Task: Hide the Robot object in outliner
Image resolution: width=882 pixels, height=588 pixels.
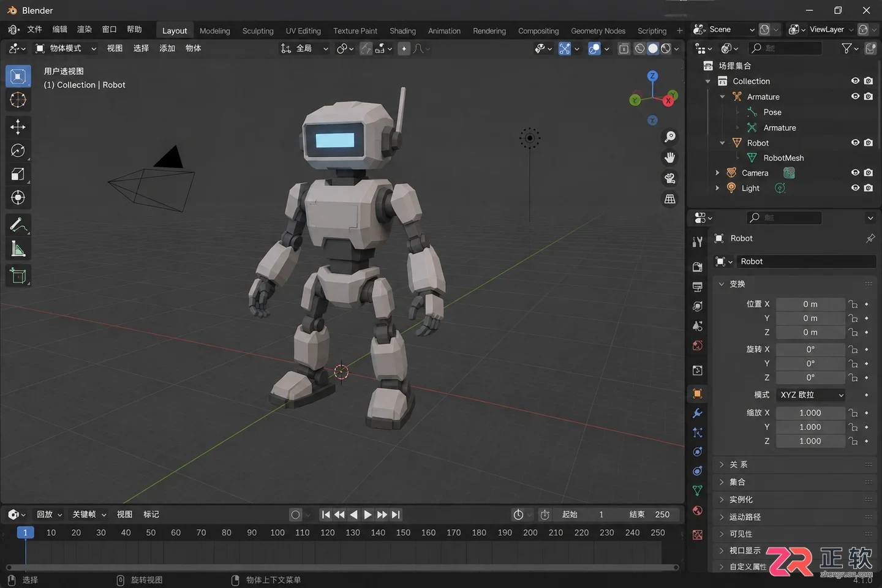Action: [x=856, y=143]
